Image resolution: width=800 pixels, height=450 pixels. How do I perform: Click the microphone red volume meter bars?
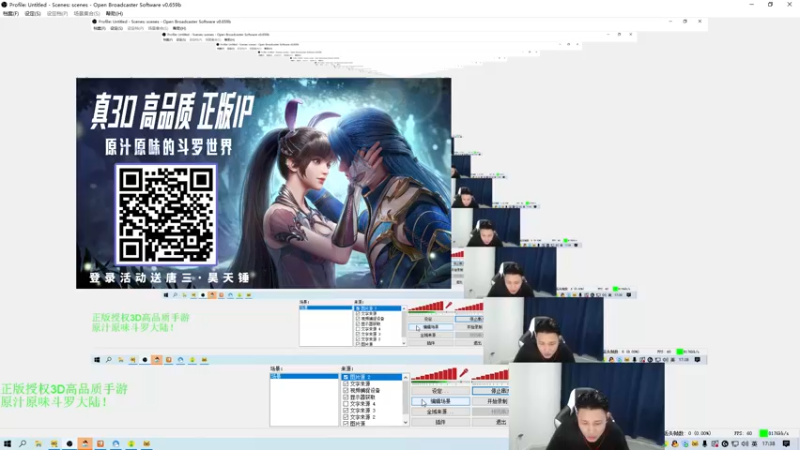click(434, 374)
